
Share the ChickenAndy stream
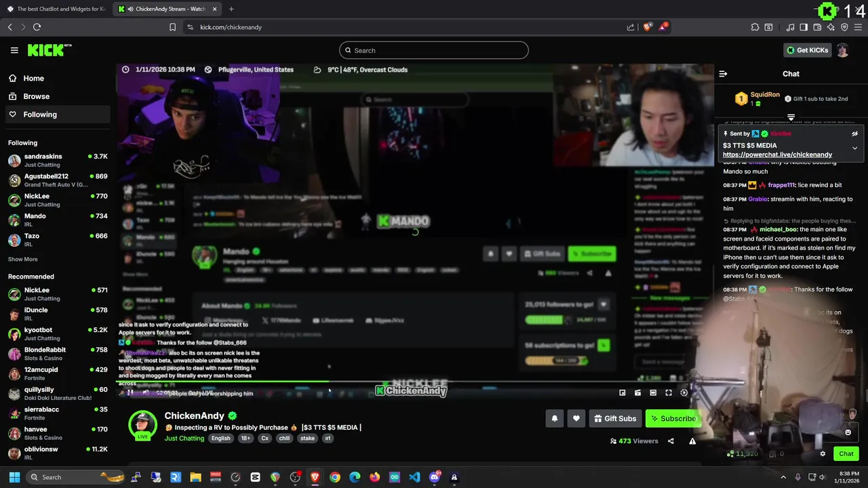(671, 441)
